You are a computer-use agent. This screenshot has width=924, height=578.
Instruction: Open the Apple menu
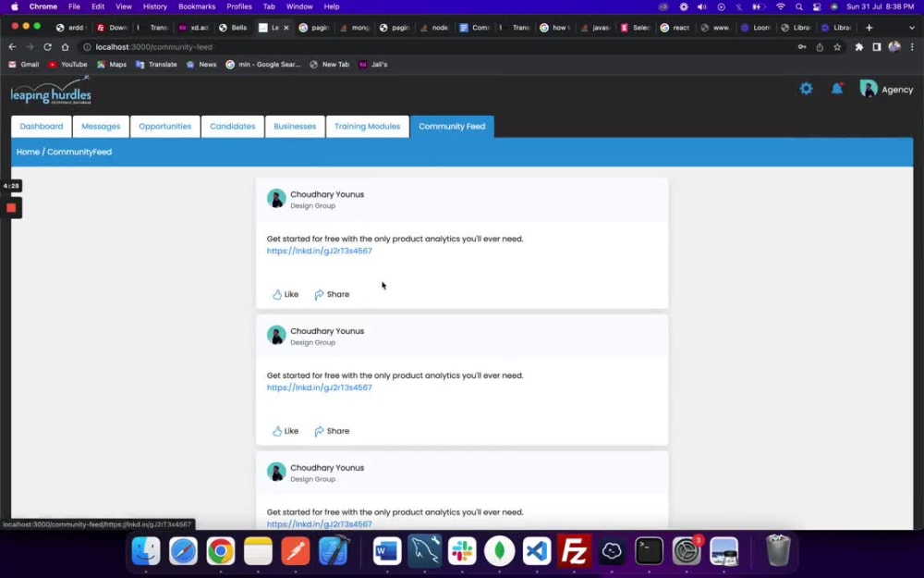[x=15, y=6]
